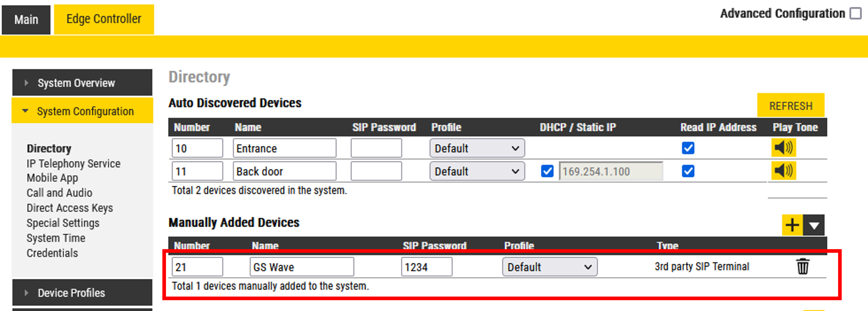Delete the GS Wave device
Screen dimensions: 868x311
pos(802,266)
